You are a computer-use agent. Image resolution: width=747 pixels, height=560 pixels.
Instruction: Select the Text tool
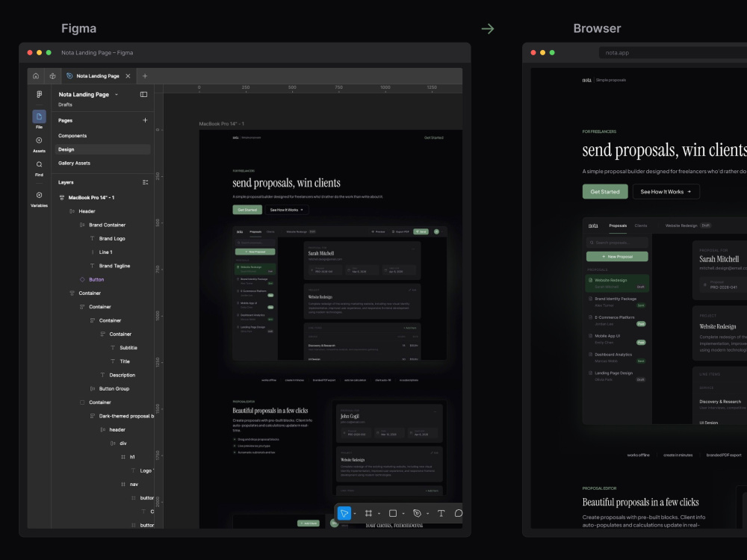pos(441,514)
